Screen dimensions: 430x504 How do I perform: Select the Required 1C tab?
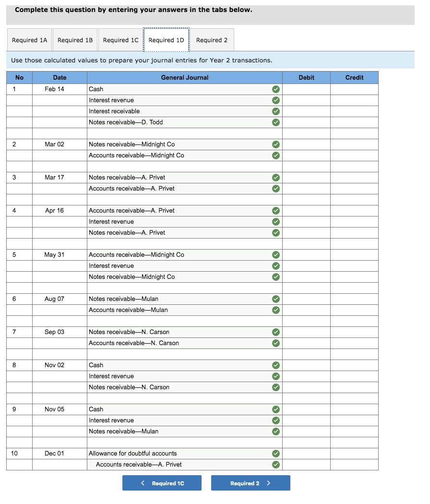click(120, 40)
